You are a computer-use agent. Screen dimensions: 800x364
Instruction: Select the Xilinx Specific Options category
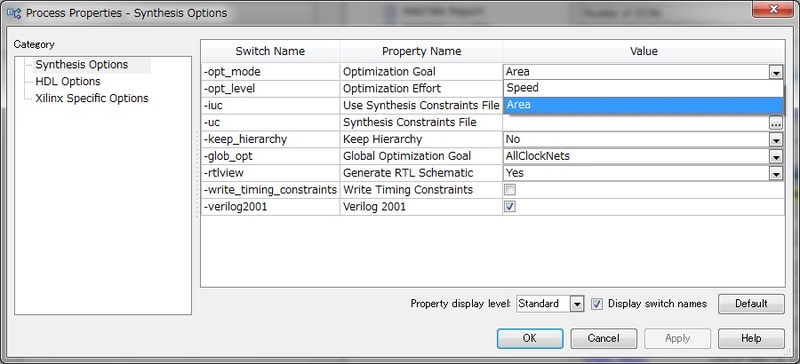click(92, 99)
